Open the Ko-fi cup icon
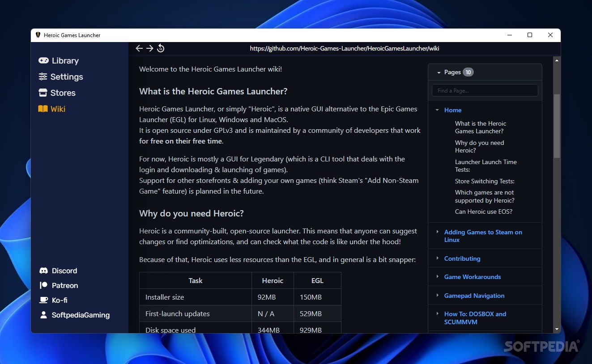 (x=43, y=300)
